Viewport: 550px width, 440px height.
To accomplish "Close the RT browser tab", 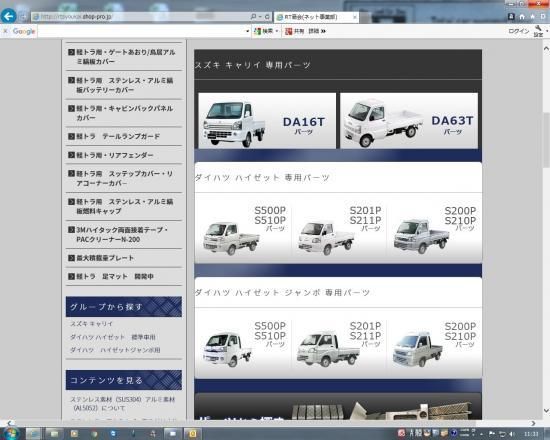I will (355, 17).
